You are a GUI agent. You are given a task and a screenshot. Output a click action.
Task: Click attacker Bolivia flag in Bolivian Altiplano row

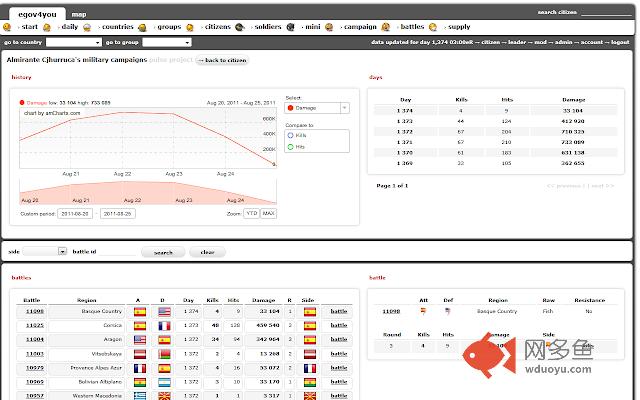140,382
